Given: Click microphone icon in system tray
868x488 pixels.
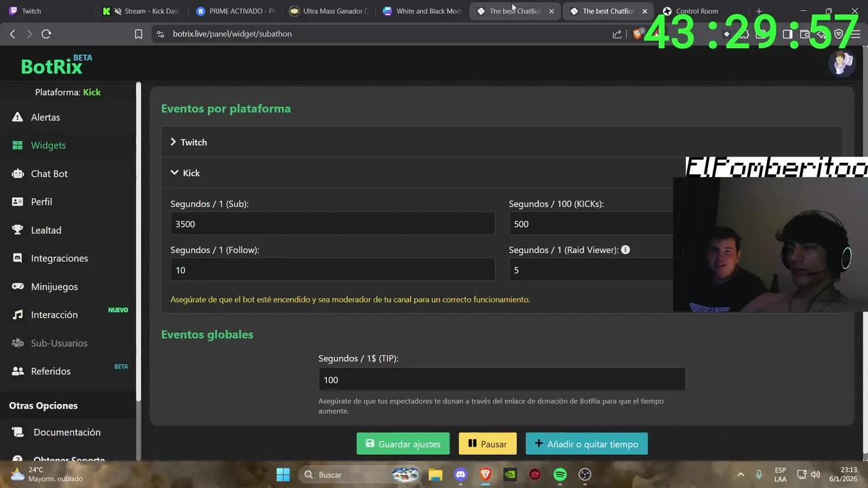Looking at the screenshot, I should [759, 474].
